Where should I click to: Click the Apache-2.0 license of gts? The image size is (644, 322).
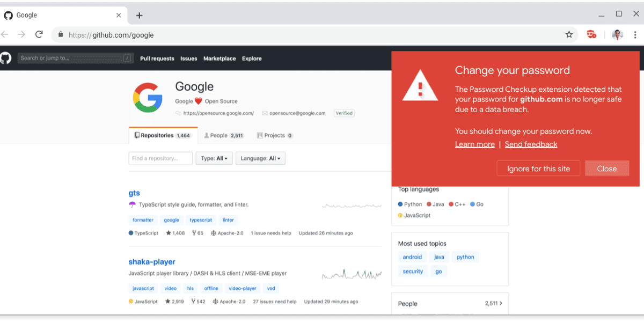click(x=227, y=233)
